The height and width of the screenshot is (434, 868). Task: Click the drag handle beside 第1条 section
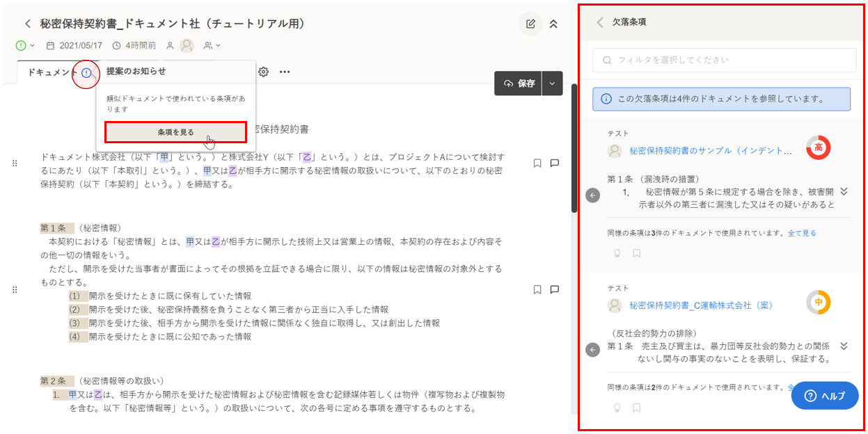point(15,289)
